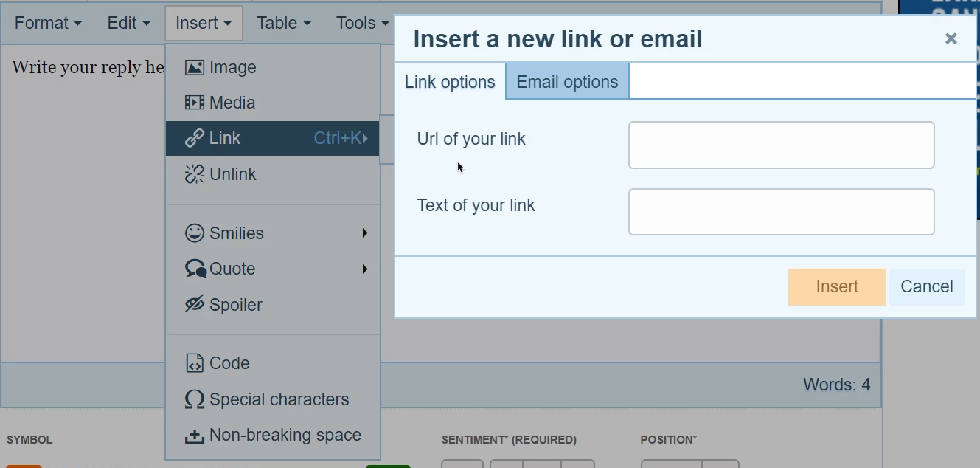Focus the Url of your link field
This screenshot has height=468, width=980.
(782, 145)
